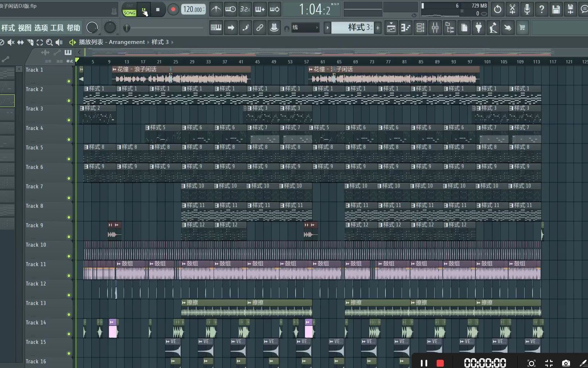588x368 pixels.
Task: Open the 视图 menu
Action: coord(24,28)
